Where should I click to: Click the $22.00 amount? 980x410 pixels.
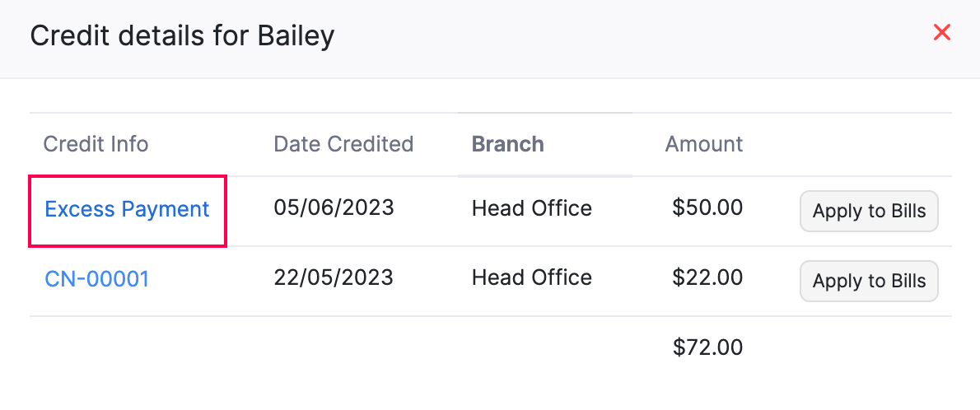point(707,278)
